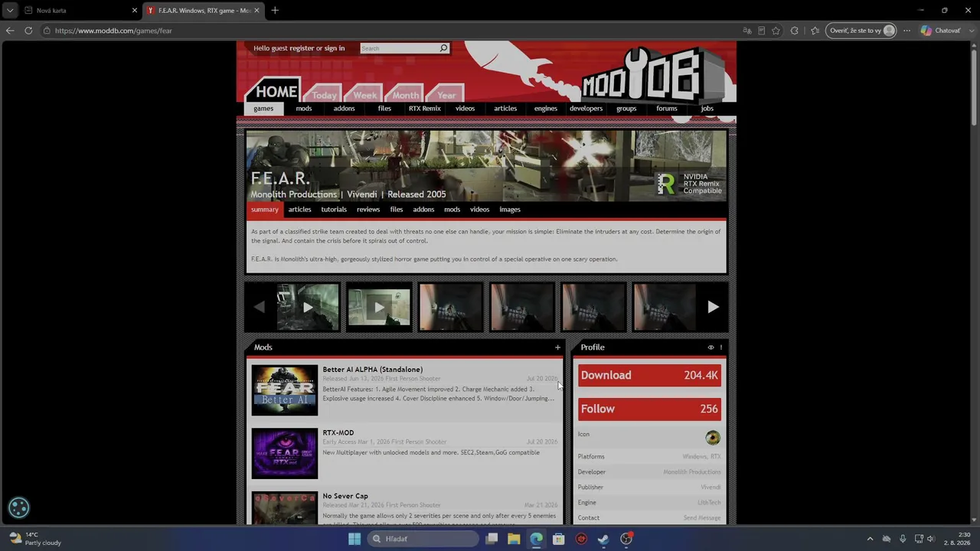Open Windows Start menu
Image resolution: width=980 pixels, height=551 pixels.
click(354, 539)
